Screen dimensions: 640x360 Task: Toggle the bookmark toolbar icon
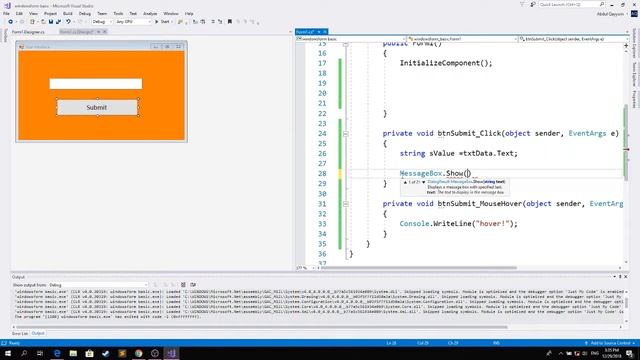[230, 22]
